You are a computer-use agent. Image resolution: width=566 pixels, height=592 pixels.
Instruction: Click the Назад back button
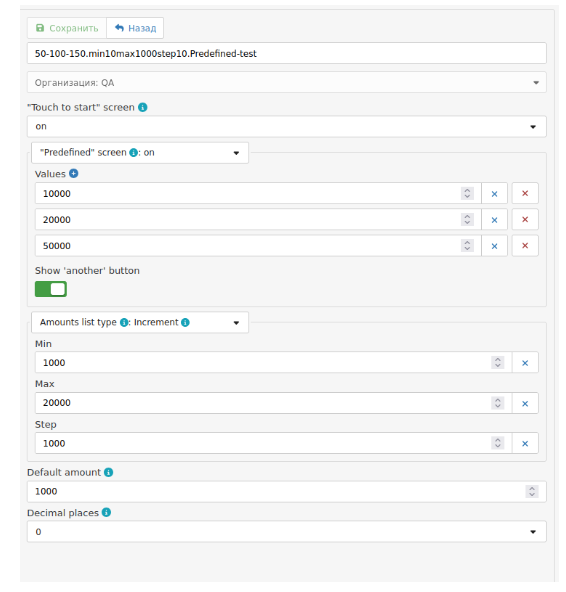pyautogui.click(x=135, y=28)
